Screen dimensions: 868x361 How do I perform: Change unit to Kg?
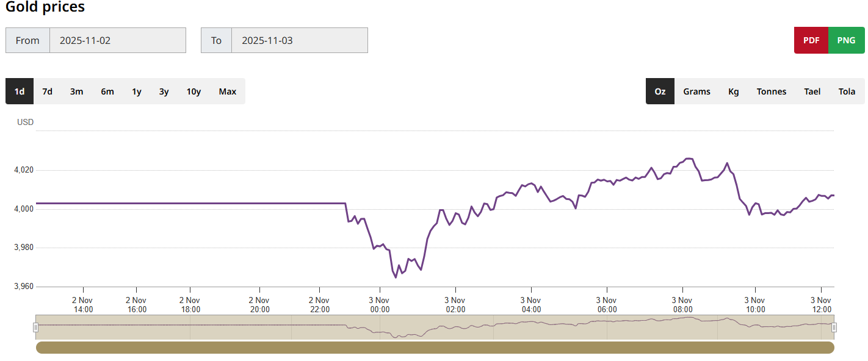(733, 91)
